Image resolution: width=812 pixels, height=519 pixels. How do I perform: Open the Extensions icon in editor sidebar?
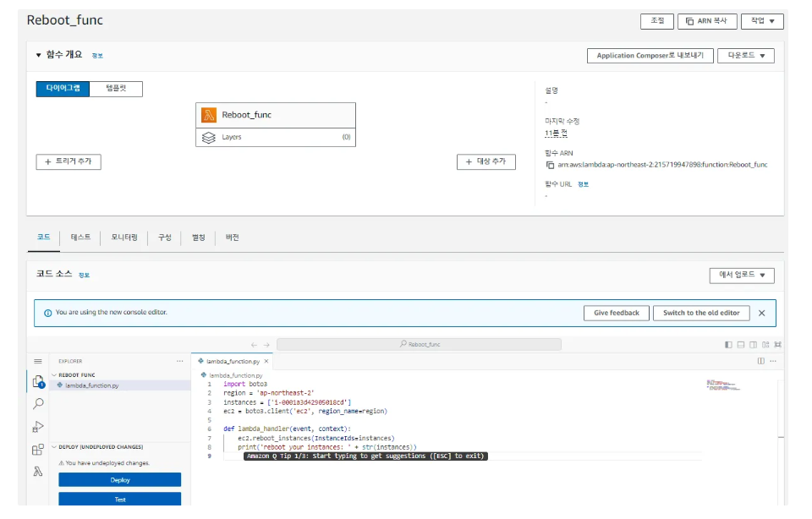(38, 450)
